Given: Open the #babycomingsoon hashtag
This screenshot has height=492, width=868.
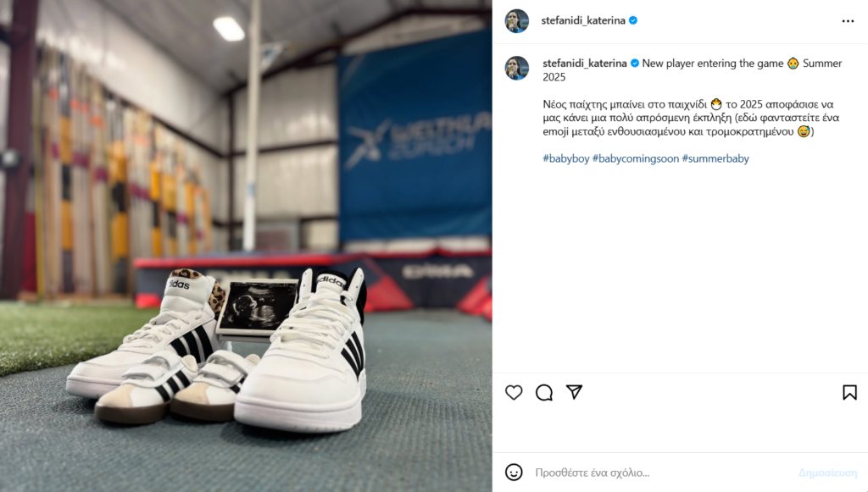Looking at the screenshot, I should point(636,158).
